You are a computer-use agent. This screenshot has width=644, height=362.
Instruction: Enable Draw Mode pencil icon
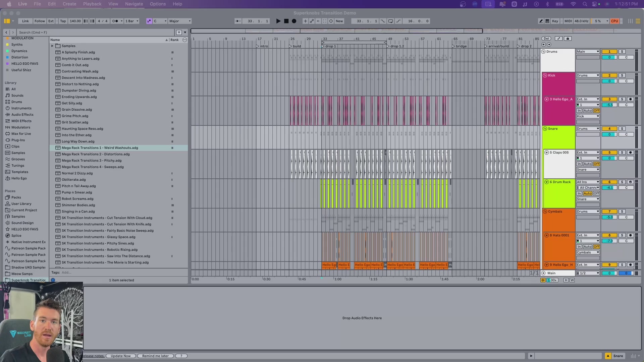pyautogui.click(x=541, y=21)
